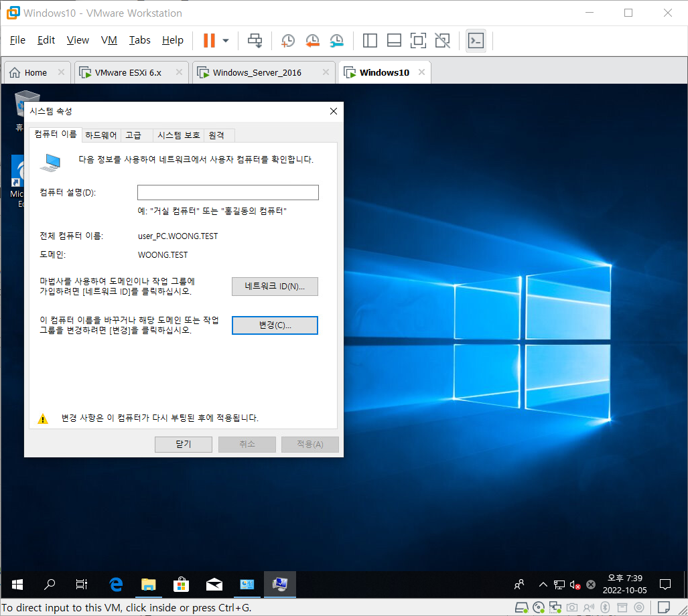
Task: Open the Control Panel taskbar icon
Action: tap(247, 584)
